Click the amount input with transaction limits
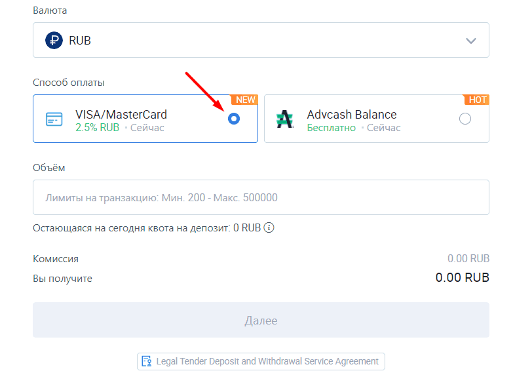Screen dimensions: 532x392 coord(261,197)
